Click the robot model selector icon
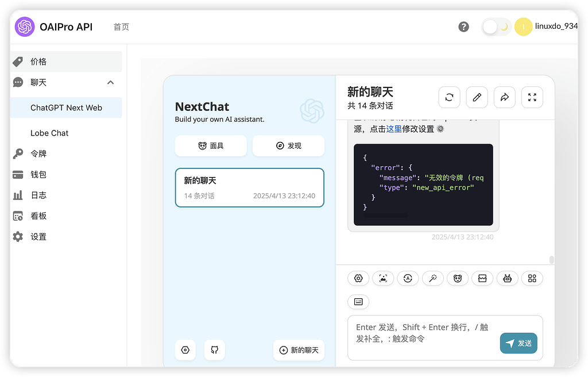The image size is (588, 377). click(508, 278)
